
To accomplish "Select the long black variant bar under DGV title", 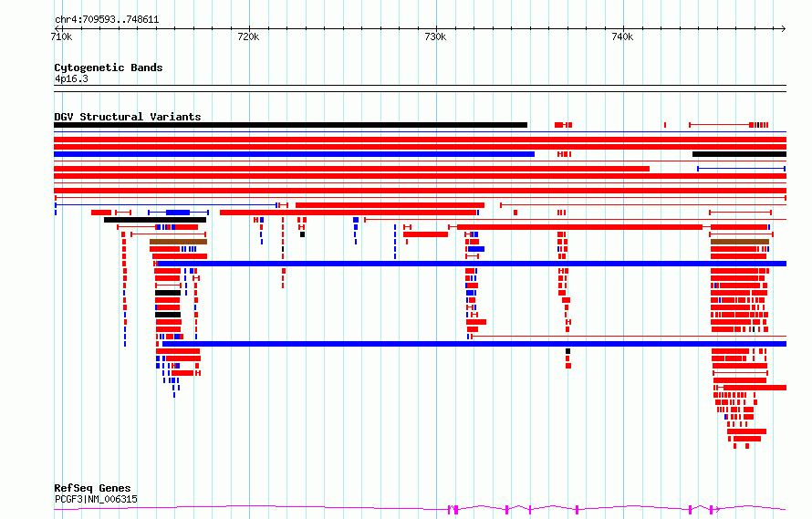I will pos(290,125).
